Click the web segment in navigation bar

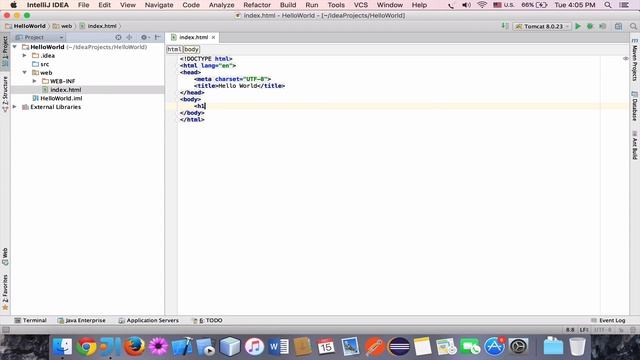pyautogui.click(x=62, y=26)
